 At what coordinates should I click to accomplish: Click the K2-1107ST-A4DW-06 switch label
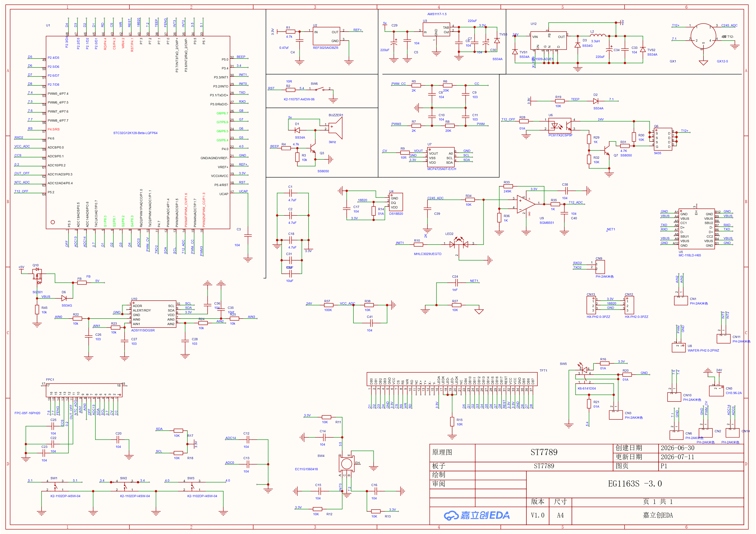(x=299, y=99)
